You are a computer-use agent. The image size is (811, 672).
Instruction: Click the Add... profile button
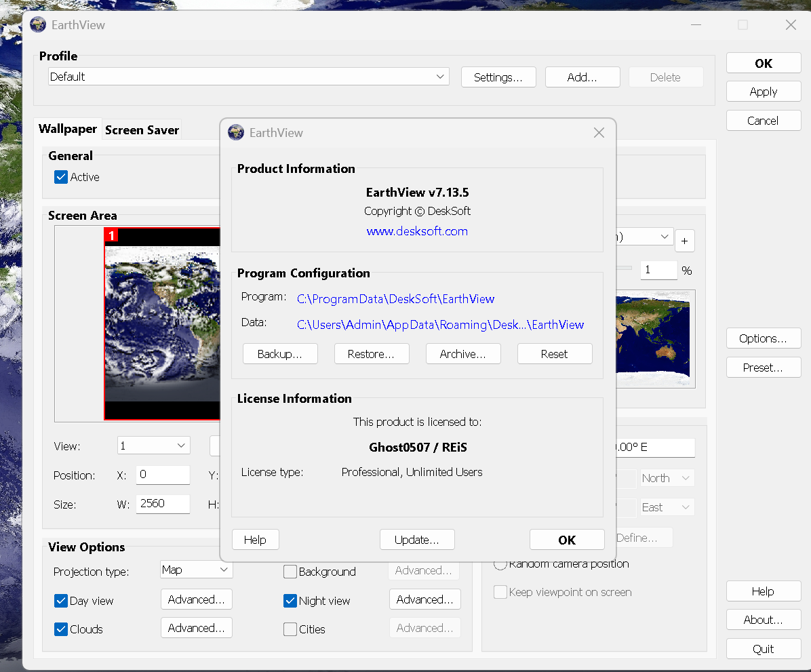(x=582, y=77)
